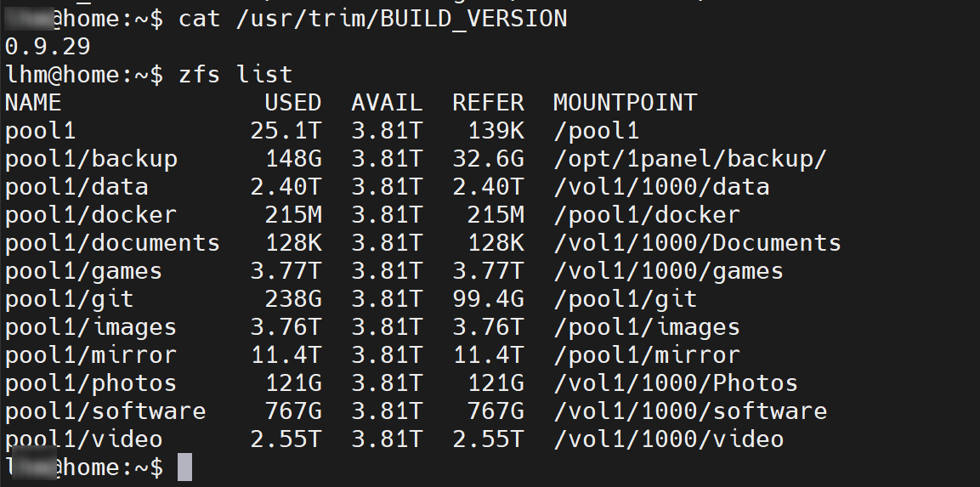Click the version number 0.9.29
Viewport: 980px width, 487px height.
coord(48,46)
